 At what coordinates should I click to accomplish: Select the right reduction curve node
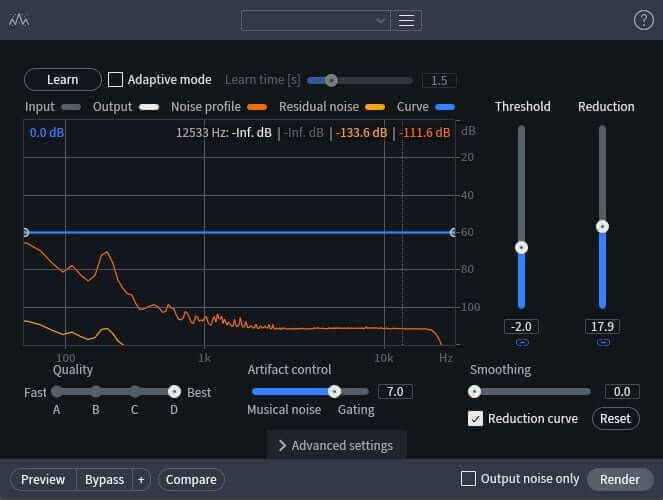(453, 232)
